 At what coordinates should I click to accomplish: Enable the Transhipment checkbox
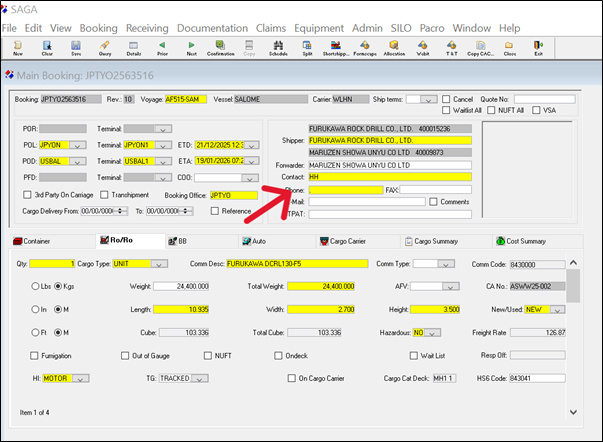tap(105, 195)
